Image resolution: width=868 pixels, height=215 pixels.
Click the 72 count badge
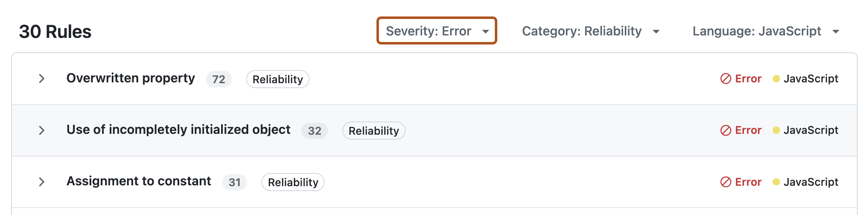click(x=219, y=79)
